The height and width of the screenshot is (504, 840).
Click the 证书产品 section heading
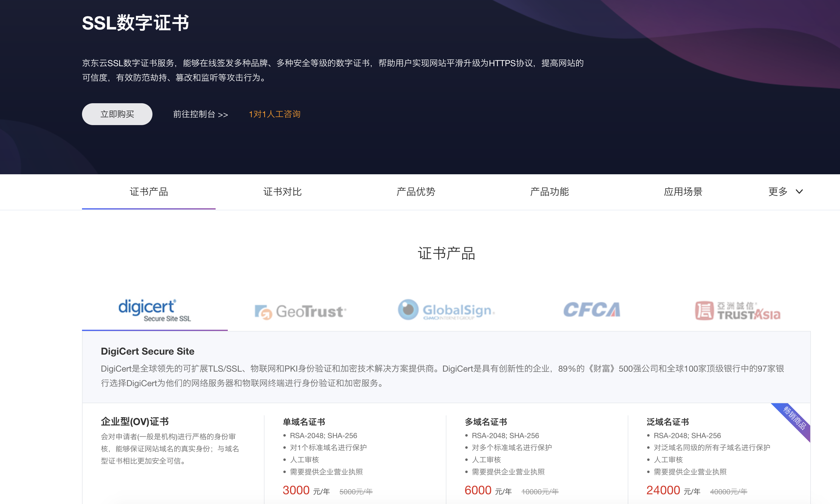tap(446, 253)
